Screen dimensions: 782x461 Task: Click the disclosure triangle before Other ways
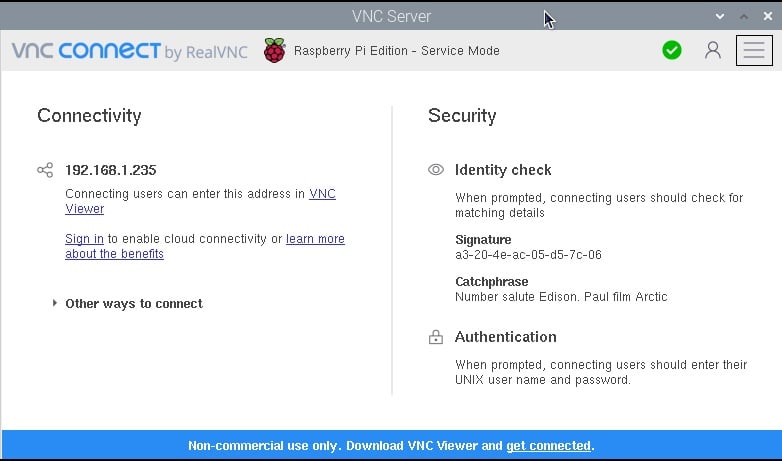pos(54,303)
